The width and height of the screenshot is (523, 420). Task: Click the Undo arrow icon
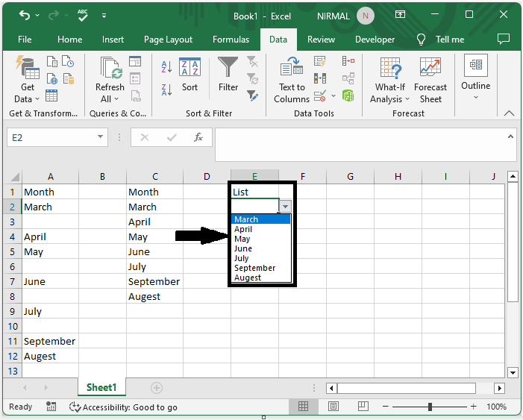click(25, 15)
